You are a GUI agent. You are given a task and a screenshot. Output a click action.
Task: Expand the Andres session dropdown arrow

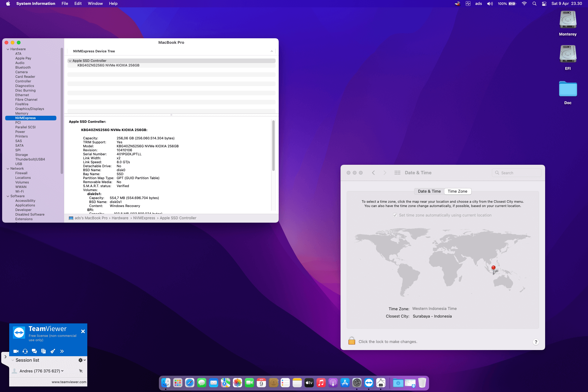[62, 371]
